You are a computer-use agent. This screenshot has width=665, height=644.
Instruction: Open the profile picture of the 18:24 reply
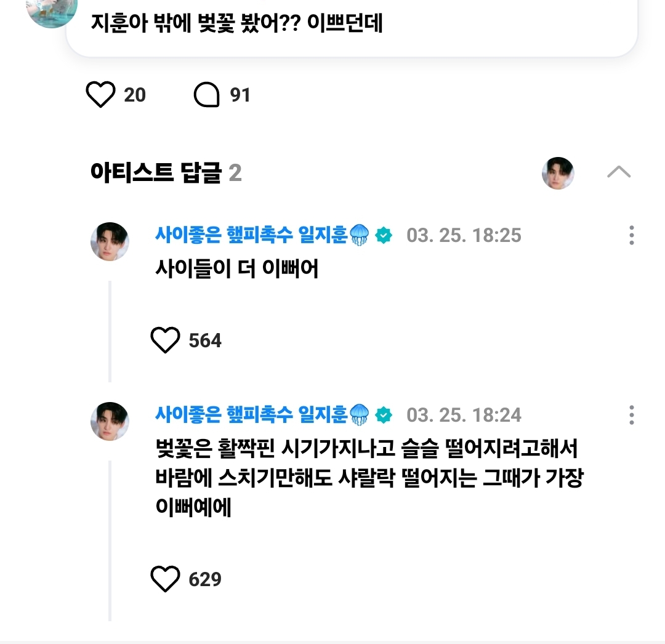tap(110, 421)
